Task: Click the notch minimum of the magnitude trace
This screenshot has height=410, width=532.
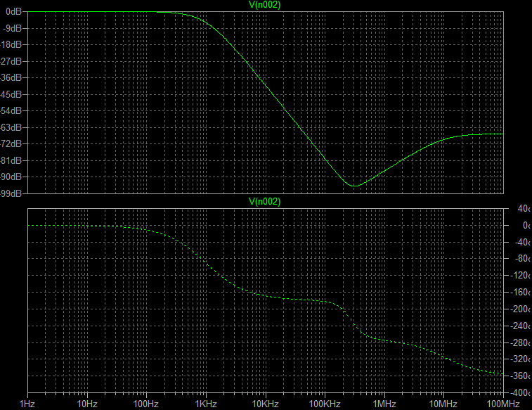Action: click(x=354, y=186)
